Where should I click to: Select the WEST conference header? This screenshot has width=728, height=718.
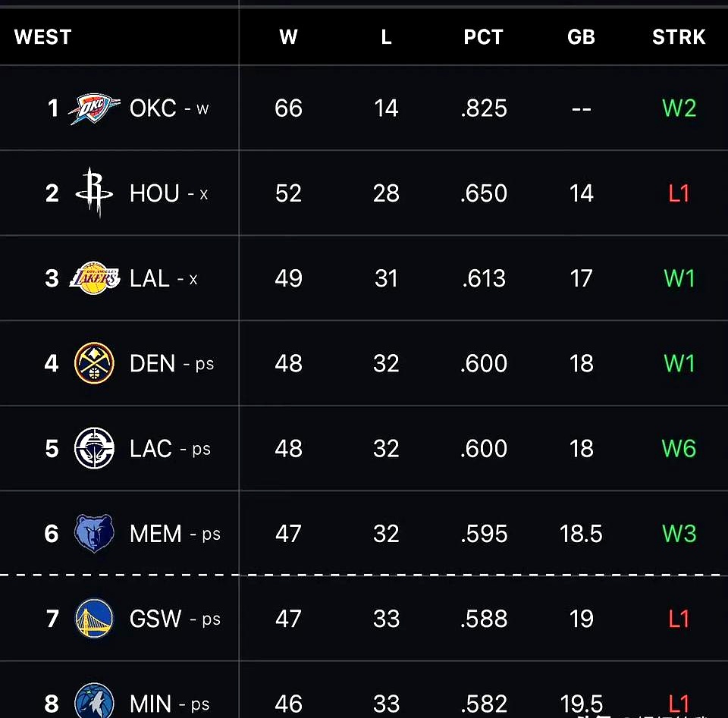(x=42, y=37)
